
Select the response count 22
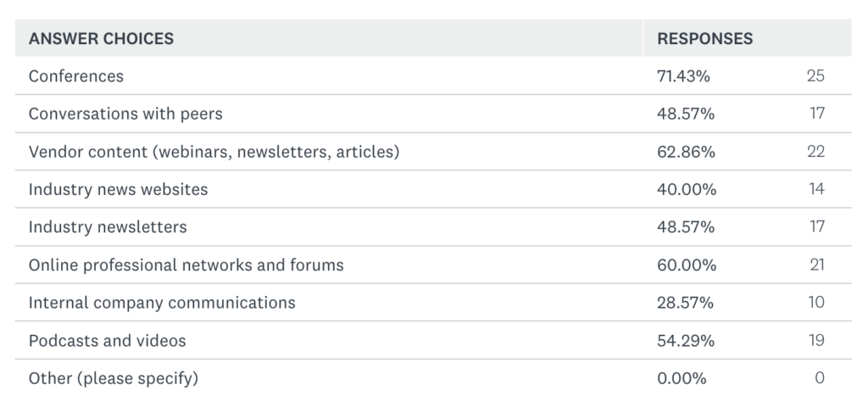pyautogui.click(x=815, y=152)
